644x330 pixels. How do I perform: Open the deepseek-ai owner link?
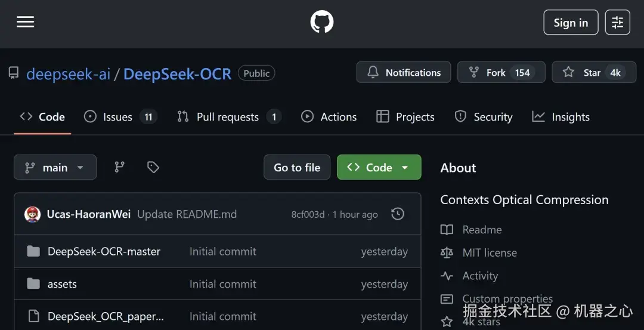(x=68, y=73)
